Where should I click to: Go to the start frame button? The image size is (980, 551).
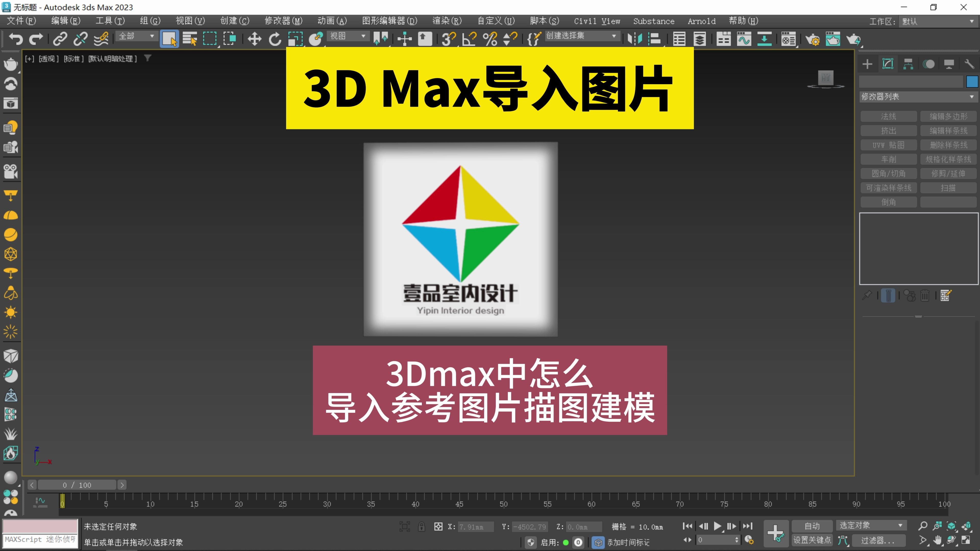(687, 526)
